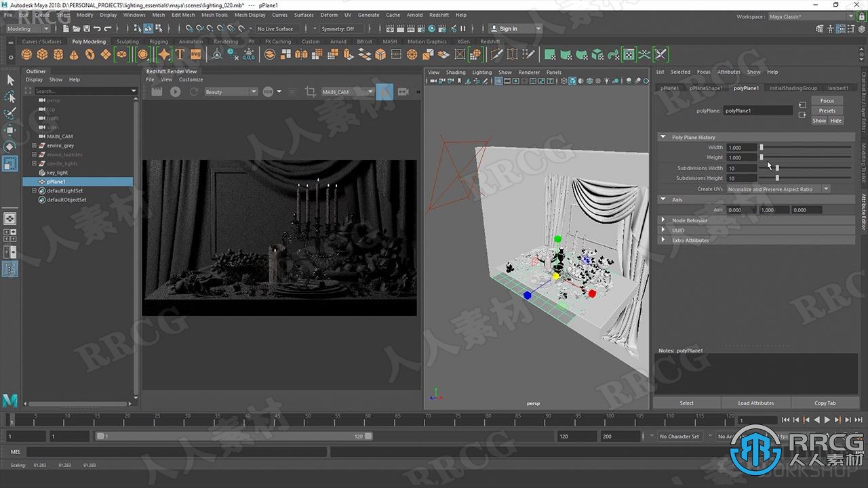Image resolution: width=868 pixels, height=488 pixels.
Task: Toggle the highlighted lock icon in Render View
Action: (x=384, y=91)
